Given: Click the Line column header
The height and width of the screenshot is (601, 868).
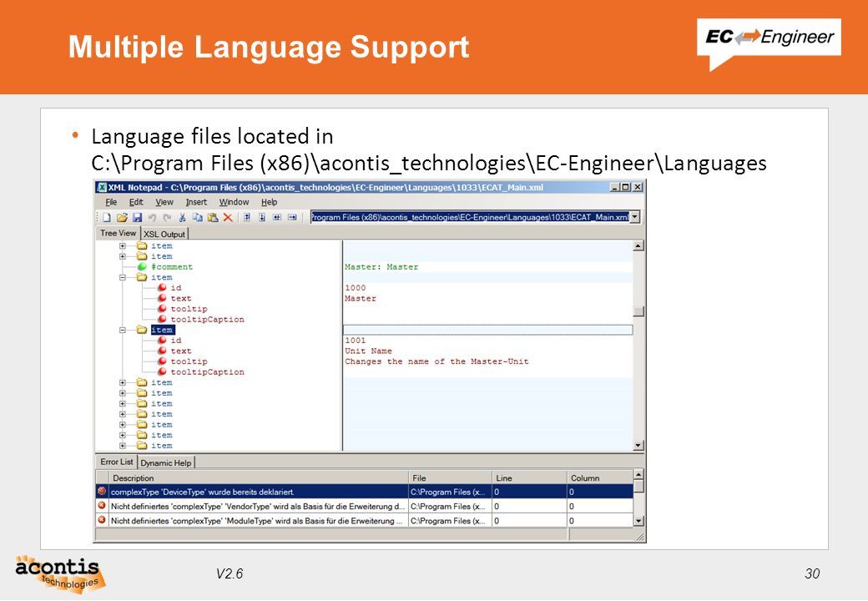Looking at the screenshot, I should click(x=530, y=477).
